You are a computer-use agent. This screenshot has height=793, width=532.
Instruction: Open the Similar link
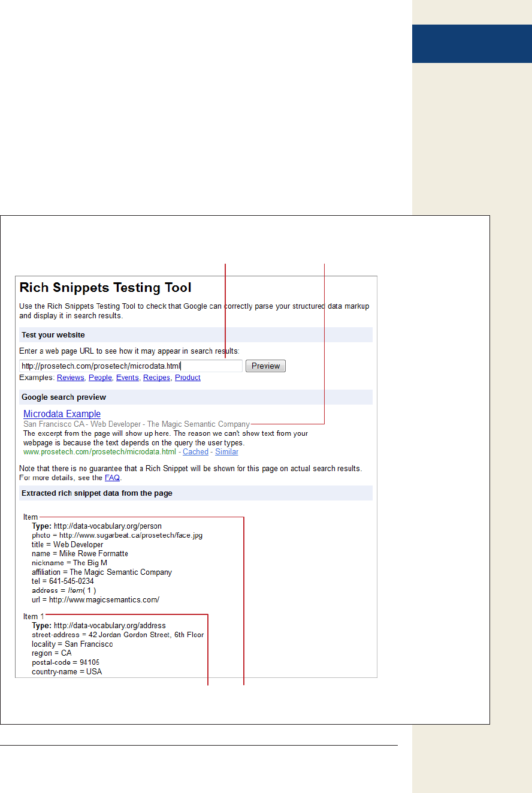click(x=226, y=452)
